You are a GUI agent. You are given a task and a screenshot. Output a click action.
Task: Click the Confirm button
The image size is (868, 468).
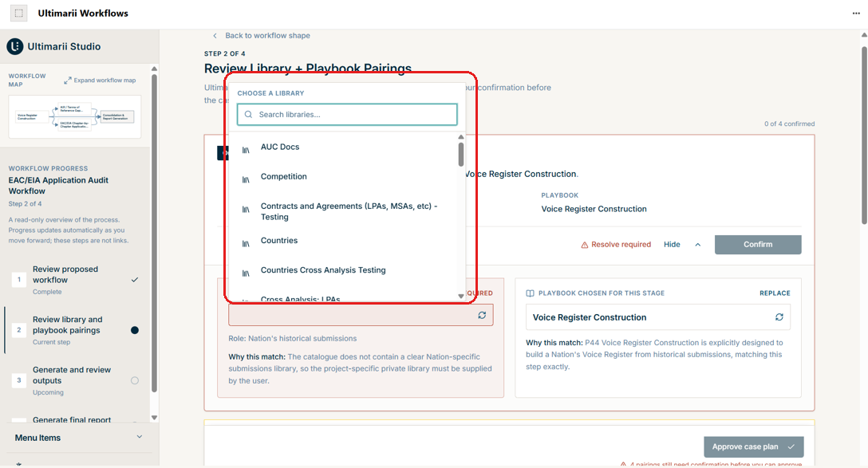point(758,245)
